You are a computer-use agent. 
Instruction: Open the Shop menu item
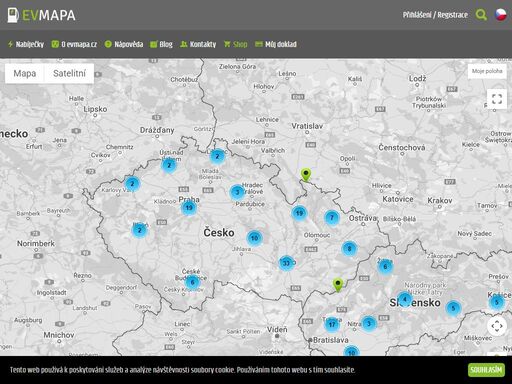point(236,44)
